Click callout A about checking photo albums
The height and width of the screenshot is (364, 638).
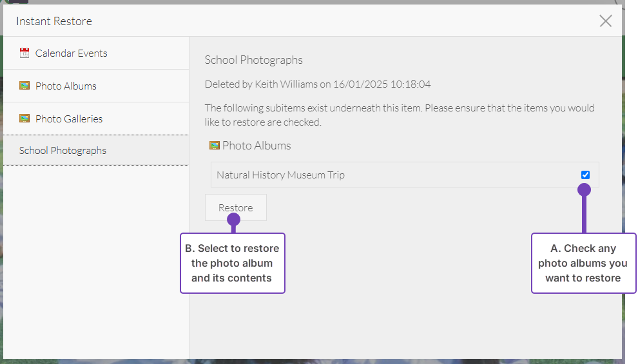coord(583,263)
